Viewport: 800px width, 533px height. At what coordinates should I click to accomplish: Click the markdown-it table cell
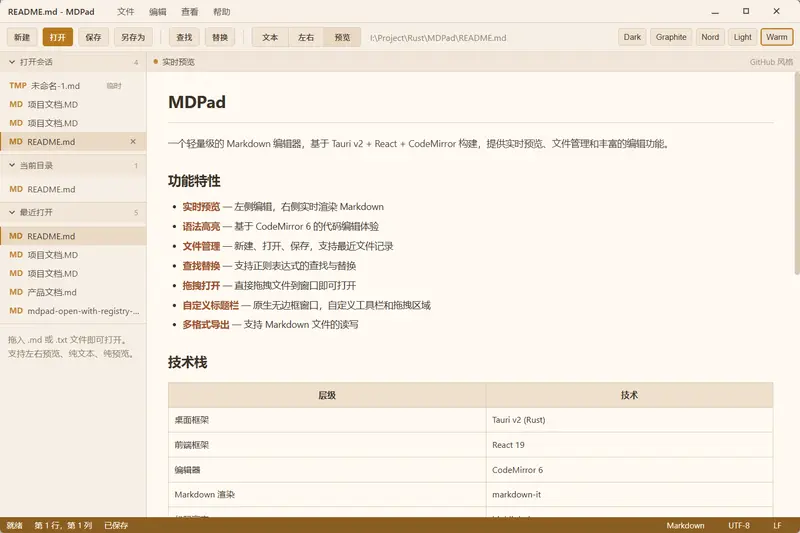click(630, 495)
